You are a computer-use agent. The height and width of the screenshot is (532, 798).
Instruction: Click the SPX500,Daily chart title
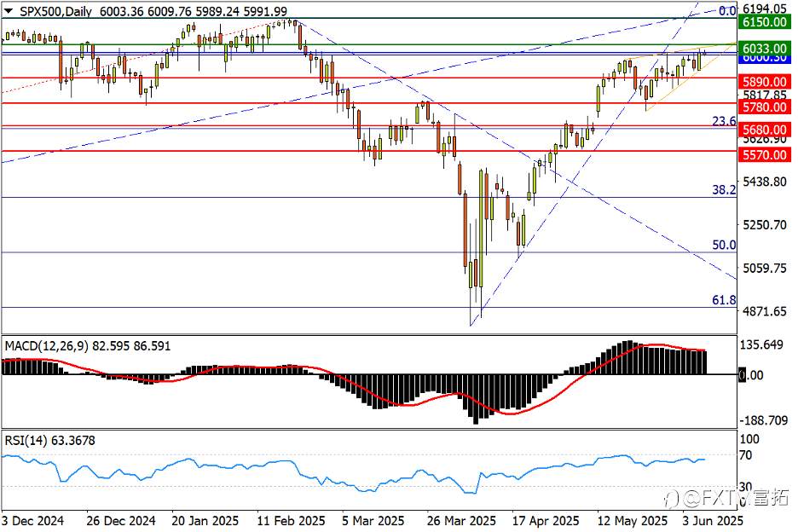(56, 11)
